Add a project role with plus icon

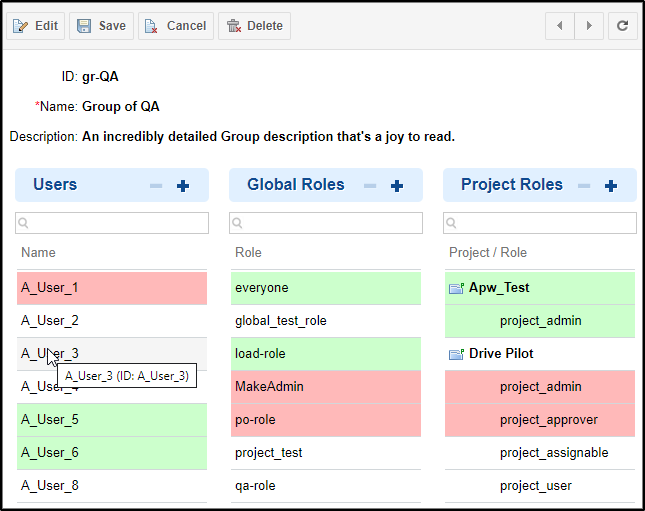pyautogui.click(x=611, y=186)
